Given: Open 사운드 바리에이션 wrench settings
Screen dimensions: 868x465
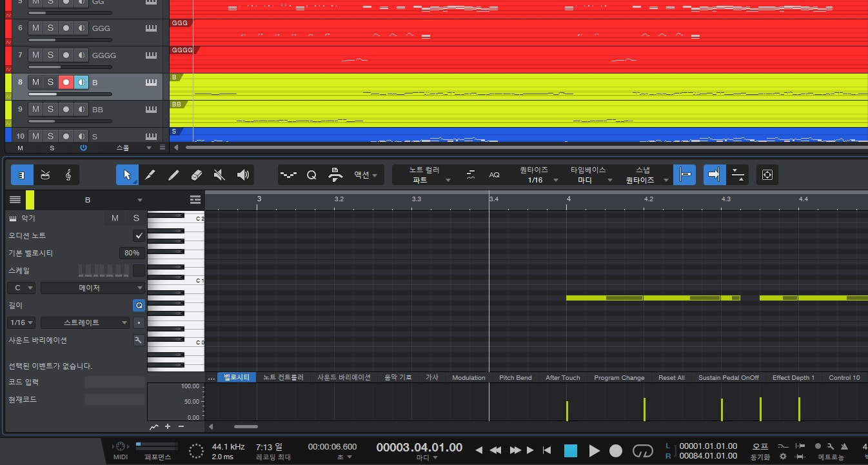Looking at the screenshot, I should 139,340.
